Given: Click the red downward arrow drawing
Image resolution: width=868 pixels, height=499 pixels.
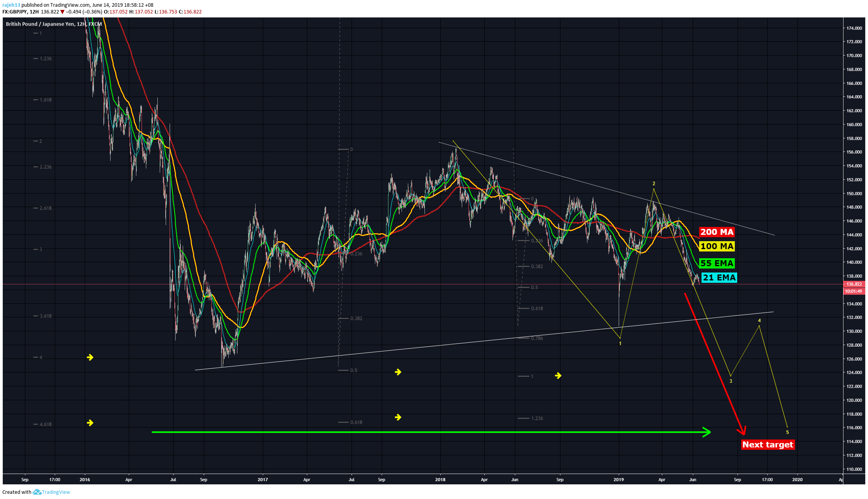Looking at the screenshot, I should (x=715, y=364).
